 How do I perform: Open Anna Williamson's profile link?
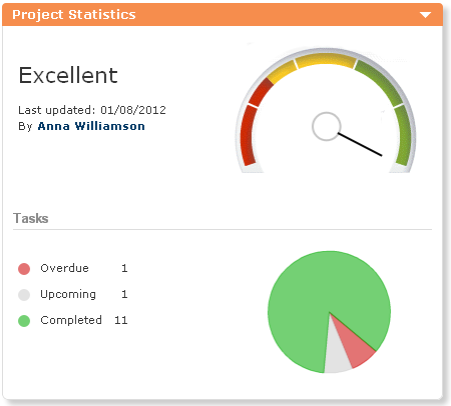[91, 126]
